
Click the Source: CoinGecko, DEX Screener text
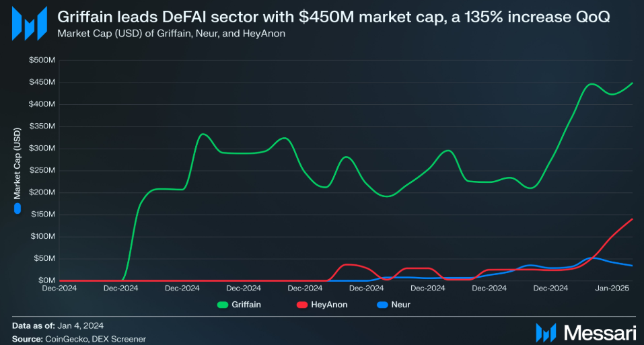pos(79,339)
